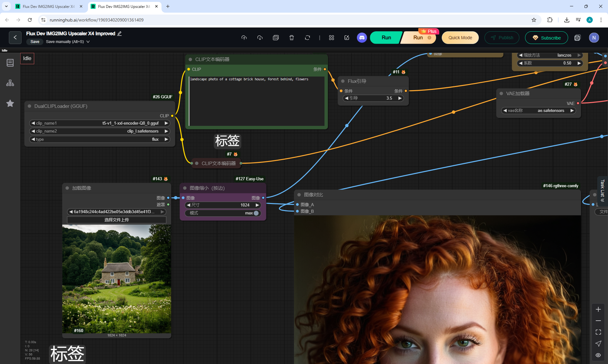
Task: Click the download workflow cloud icon
Action: (x=260, y=38)
